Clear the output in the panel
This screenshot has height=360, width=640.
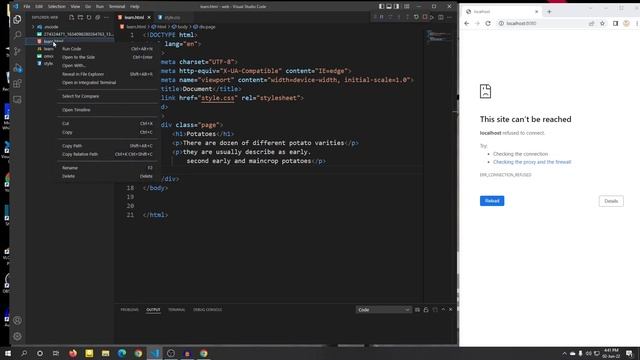point(417,310)
